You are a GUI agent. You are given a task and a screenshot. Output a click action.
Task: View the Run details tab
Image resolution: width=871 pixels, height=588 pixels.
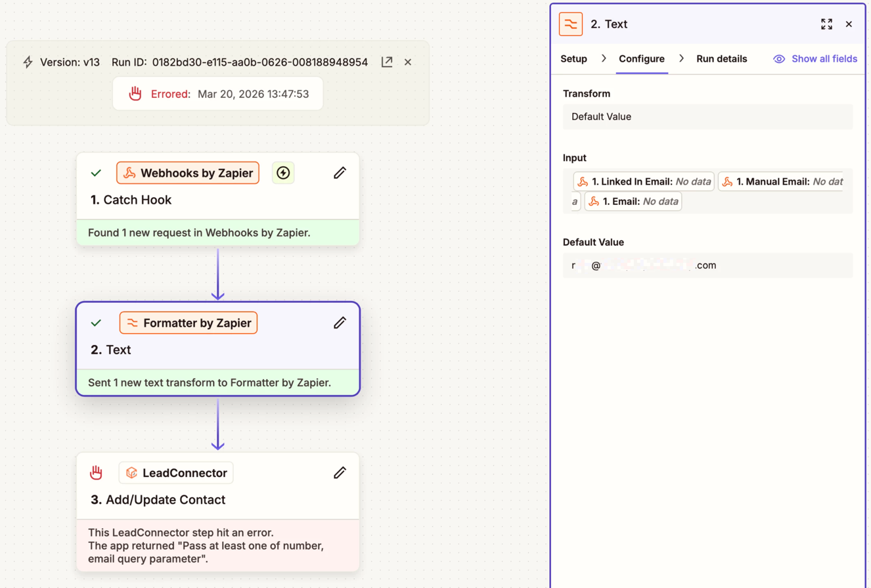pos(721,59)
